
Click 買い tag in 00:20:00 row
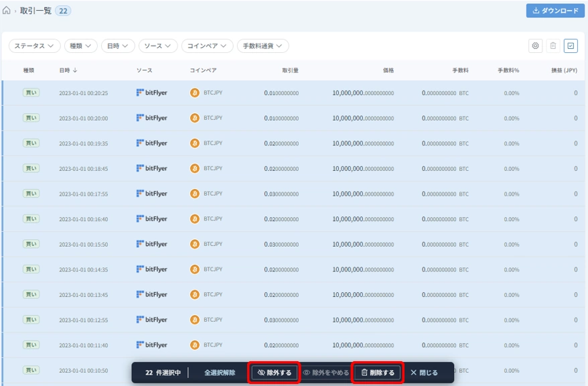[x=31, y=118]
